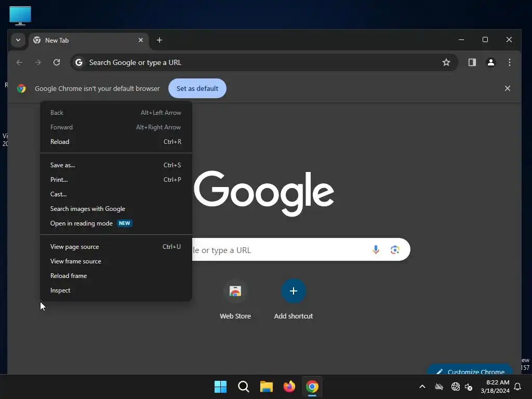Choose Reload frame in context menu

click(x=116, y=276)
